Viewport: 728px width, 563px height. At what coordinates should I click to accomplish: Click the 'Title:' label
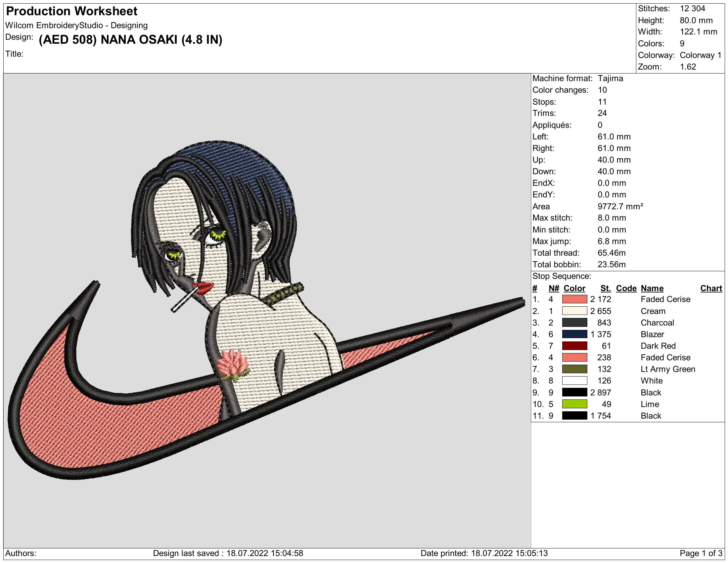point(14,54)
